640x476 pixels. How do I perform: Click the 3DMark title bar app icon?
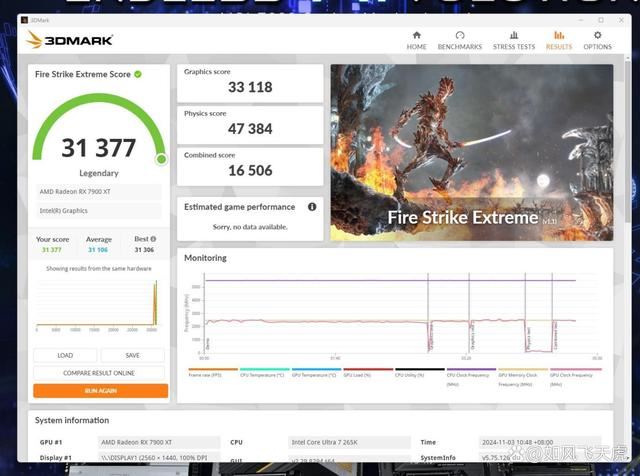tap(24, 20)
